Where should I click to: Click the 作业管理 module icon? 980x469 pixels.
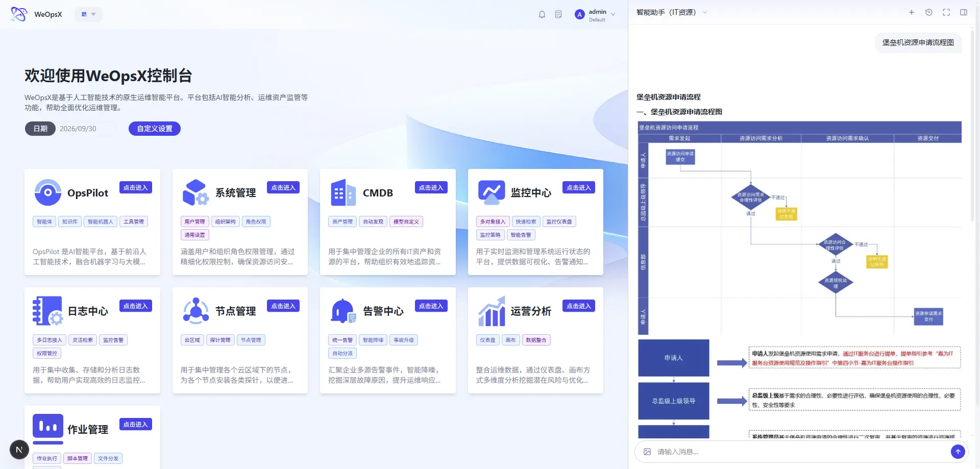coord(48,429)
